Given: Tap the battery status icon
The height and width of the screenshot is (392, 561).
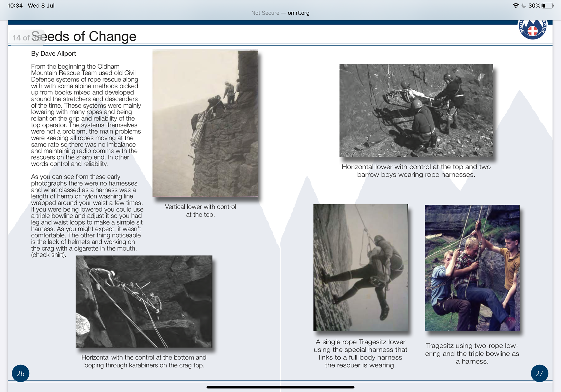Looking at the screenshot, I should [x=548, y=6].
